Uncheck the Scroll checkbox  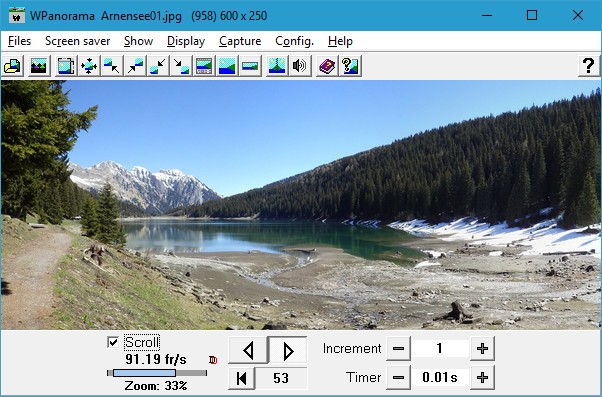tap(113, 342)
